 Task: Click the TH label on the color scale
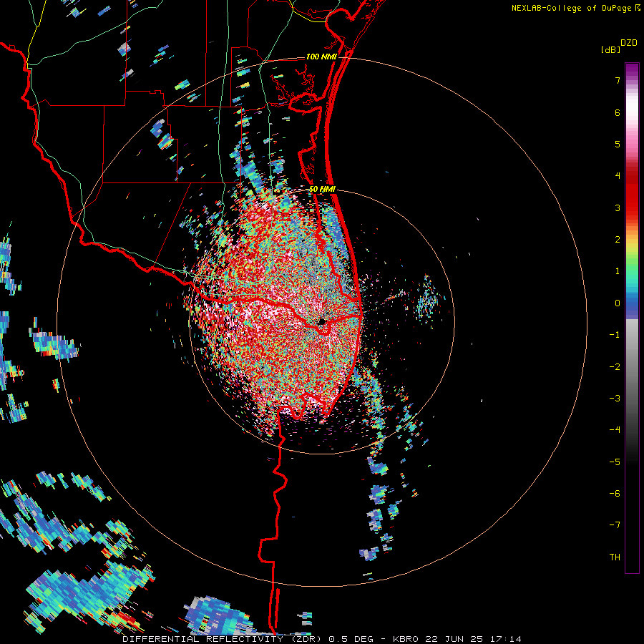coord(615,557)
